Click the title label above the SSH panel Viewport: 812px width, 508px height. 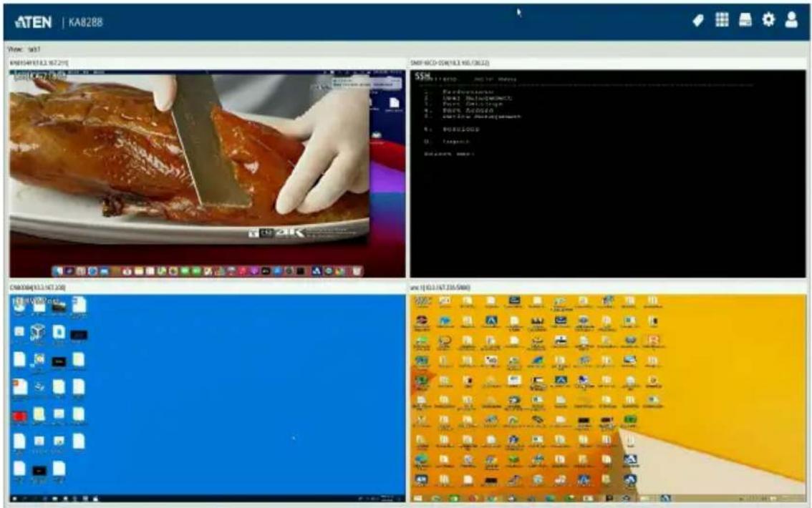click(450, 63)
